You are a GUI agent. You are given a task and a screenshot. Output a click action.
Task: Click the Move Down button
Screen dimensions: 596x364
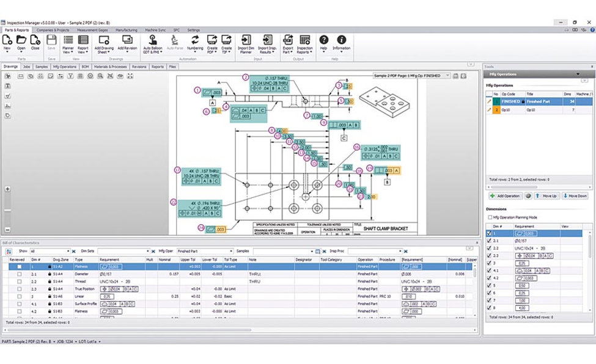point(575,195)
